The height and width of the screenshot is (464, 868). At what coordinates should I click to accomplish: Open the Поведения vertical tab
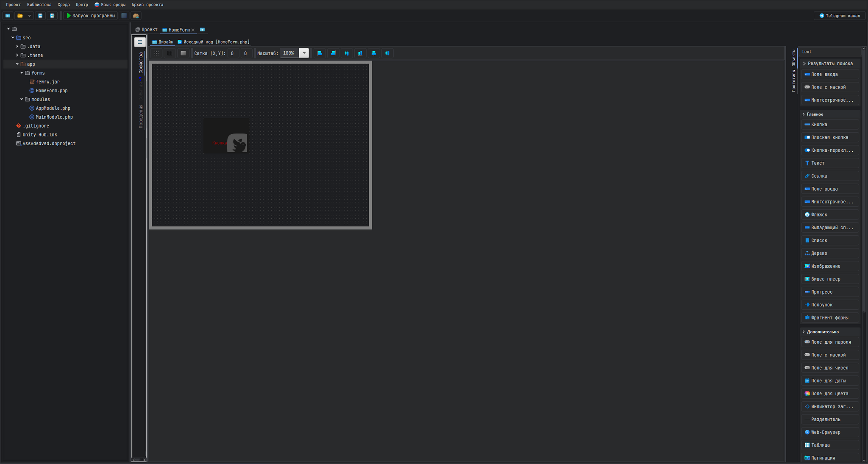point(141,116)
